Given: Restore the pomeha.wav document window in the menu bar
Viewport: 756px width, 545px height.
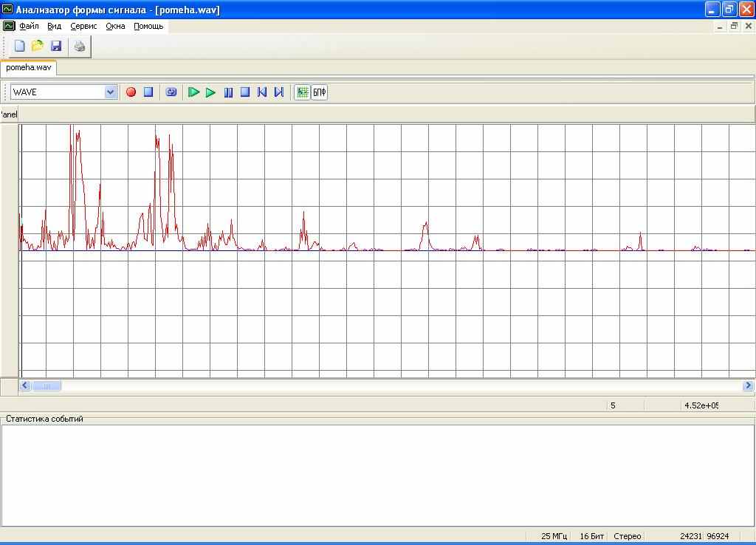Looking at the screenshot, I should (734, 26).
